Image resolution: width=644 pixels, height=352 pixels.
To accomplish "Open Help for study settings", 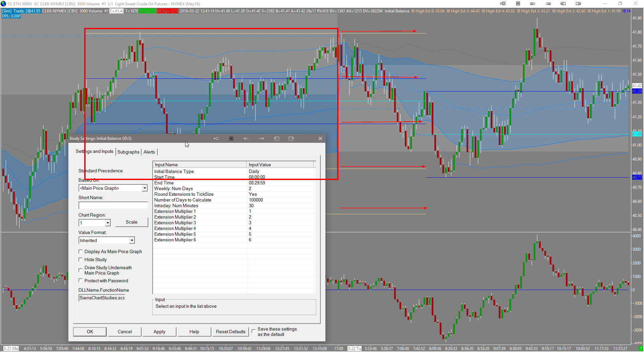I will point(194,332).
